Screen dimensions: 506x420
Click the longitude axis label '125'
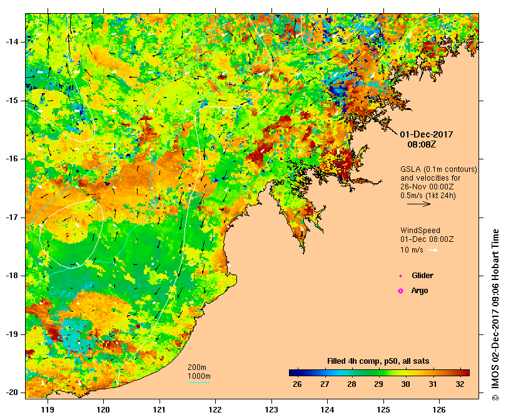(383, 409)
